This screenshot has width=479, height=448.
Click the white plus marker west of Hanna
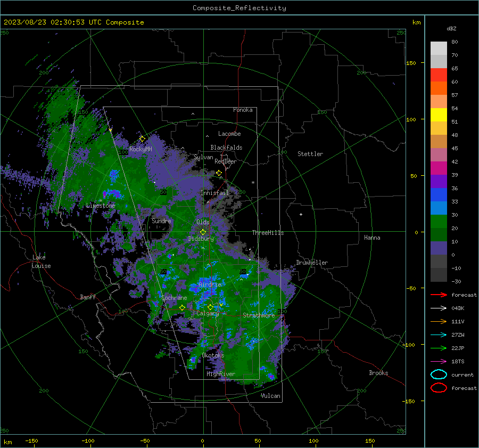[301, 214]
